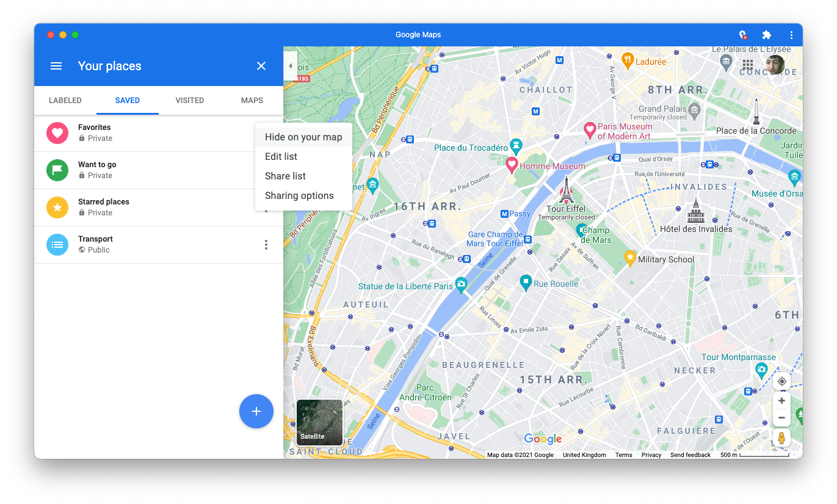Screen dimensions: 837x504
Task: Zoom in using the plus control
Action: click(781, 400)
